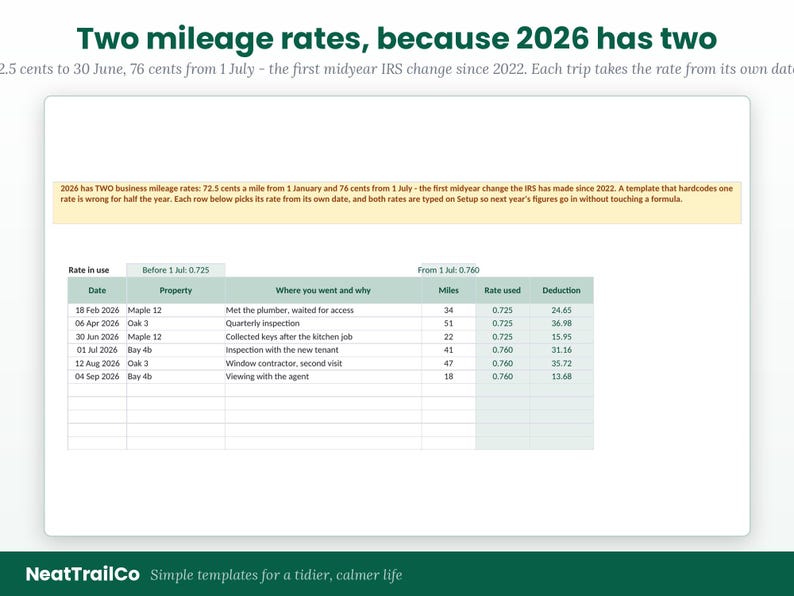Click the 'Where you went and why' header
This screenshot has width=794, height=596.
click(x=323, y=290)
